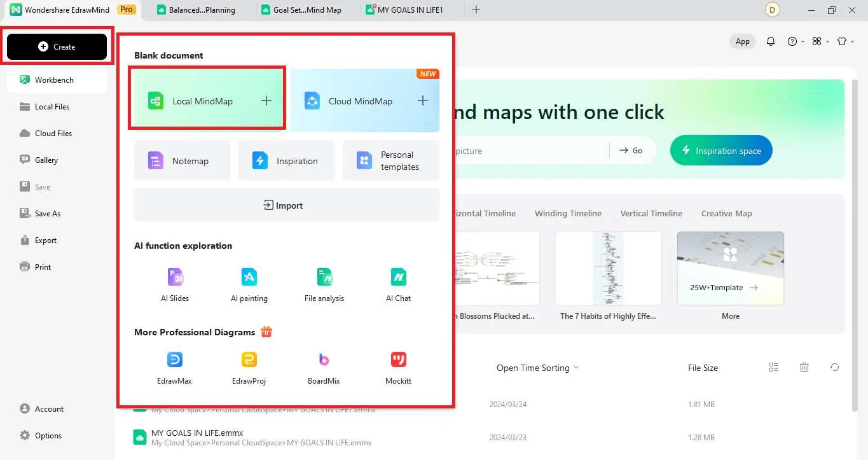Open Personal templates
The image size is (868, 460).
391,161
